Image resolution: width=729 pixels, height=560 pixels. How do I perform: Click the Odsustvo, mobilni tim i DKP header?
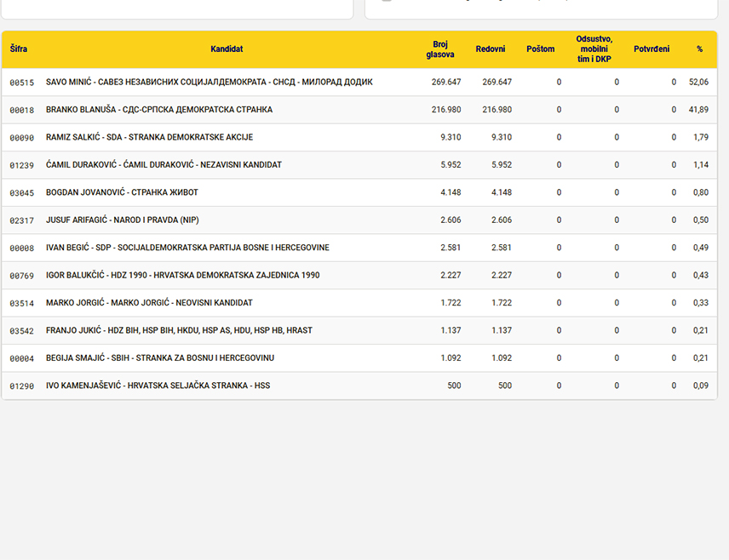pyautogui.click(x=594, y=49)
